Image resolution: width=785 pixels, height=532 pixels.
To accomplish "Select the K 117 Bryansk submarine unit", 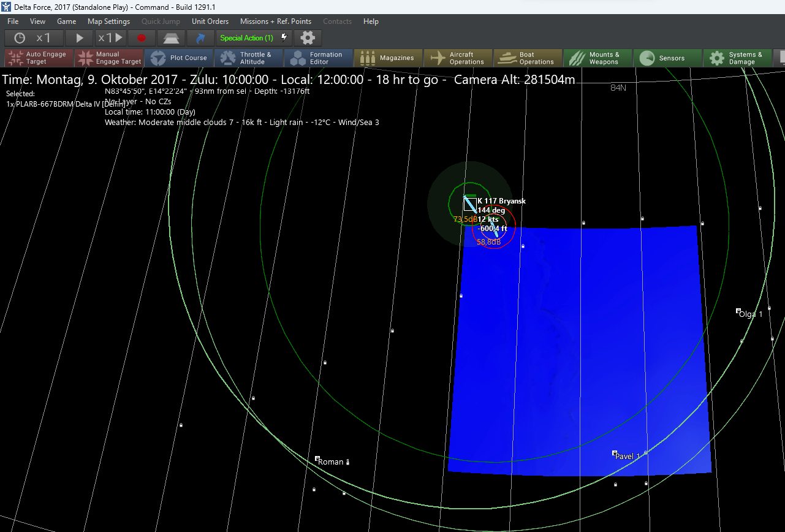I will coord(470,203).
